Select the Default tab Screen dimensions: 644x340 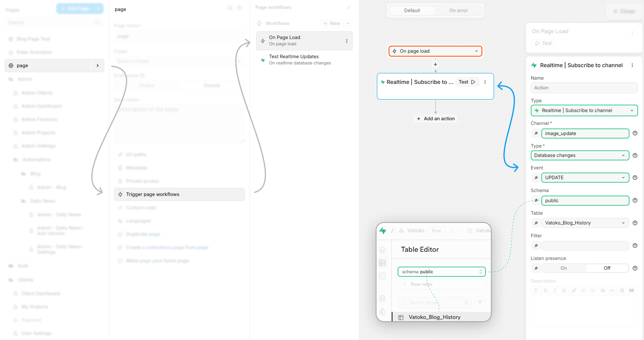[412, 11]
